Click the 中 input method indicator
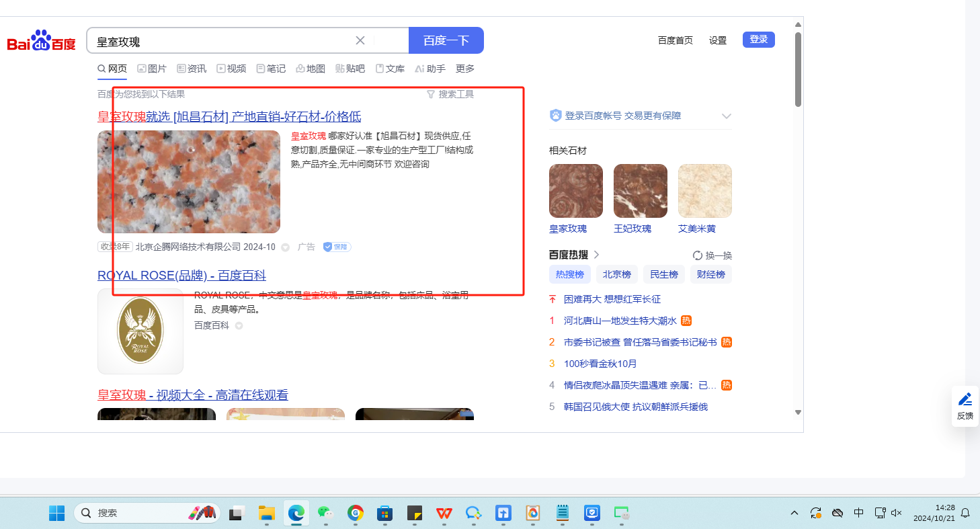 click(859, 513)
